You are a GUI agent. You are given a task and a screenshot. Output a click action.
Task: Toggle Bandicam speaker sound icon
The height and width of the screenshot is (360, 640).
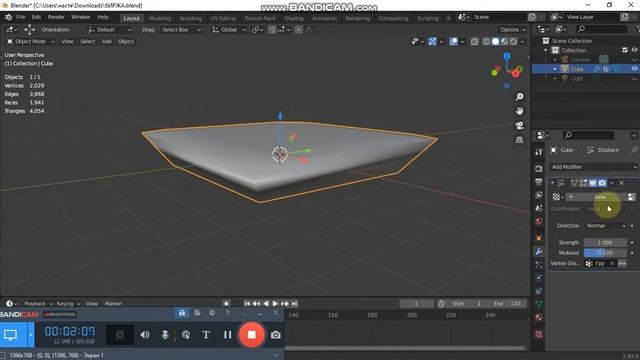tap(145, 335)
